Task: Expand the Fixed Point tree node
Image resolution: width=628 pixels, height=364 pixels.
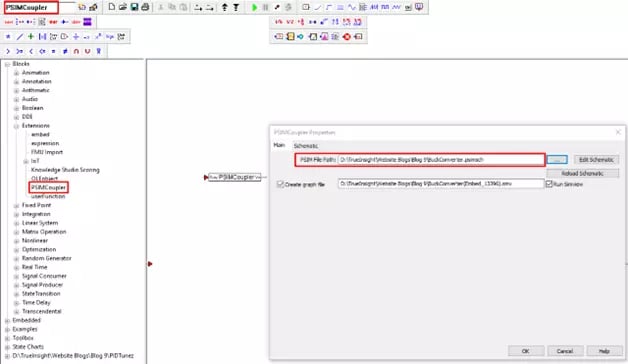Action: pyautogui.click(x=16, y=205)
